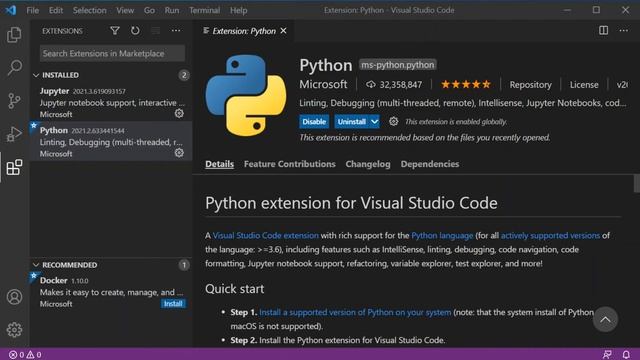
Task: Collapse the RECOMMENDED section
Action: click(36, 265)
